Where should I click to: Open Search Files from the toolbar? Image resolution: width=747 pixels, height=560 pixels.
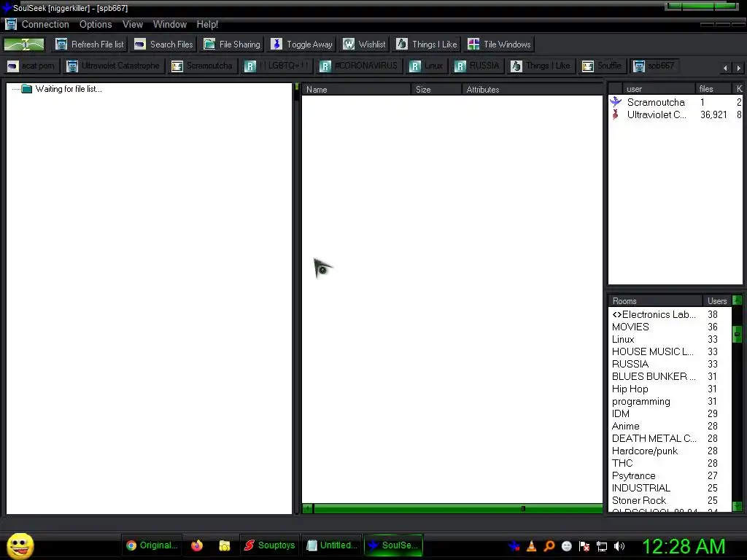pos(164,44)
